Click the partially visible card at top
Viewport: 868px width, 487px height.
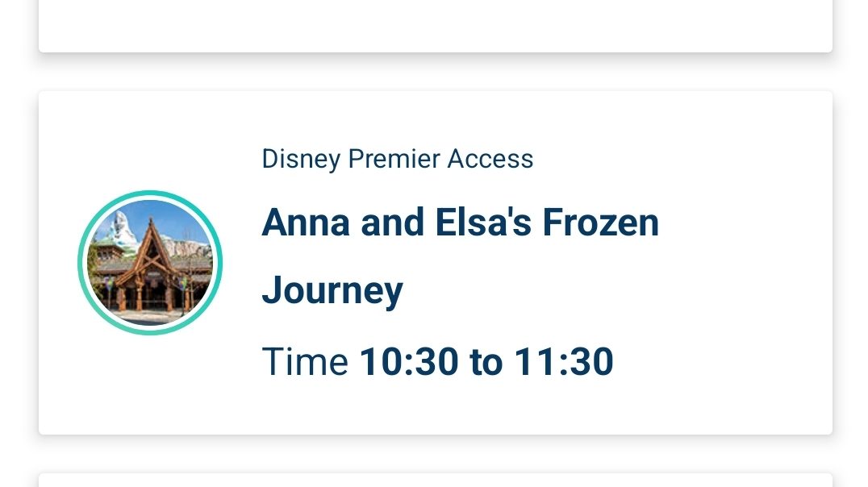[436, 24]
